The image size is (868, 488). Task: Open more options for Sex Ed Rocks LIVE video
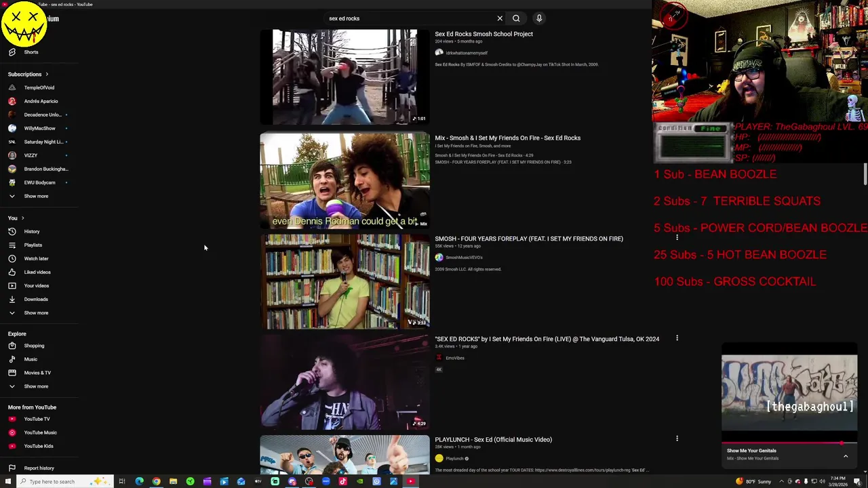pyautogui.click(x=677, y=338)
